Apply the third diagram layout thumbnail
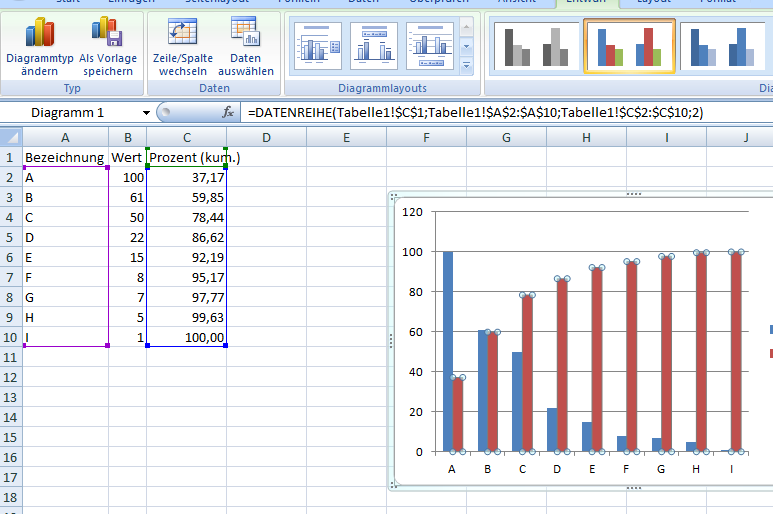Viewport: 773px width, 514px height. click(430, 46)
